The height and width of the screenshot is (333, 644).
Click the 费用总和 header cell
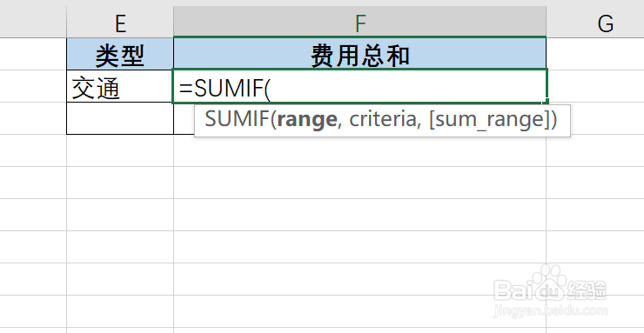coord(359,54)
